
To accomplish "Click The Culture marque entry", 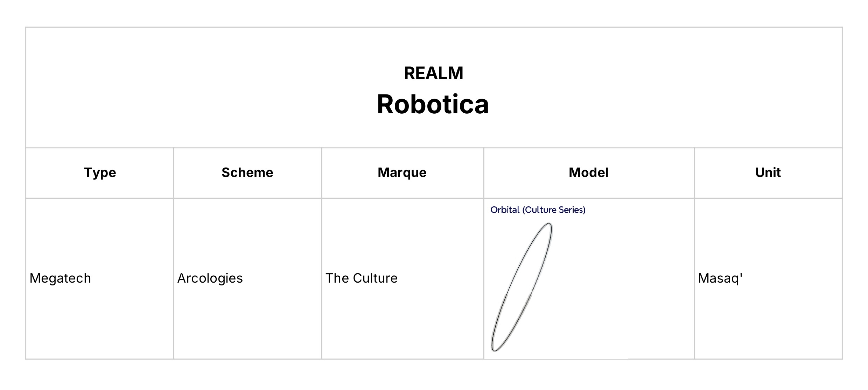I will pyautogui.click(x=361, y=278).
